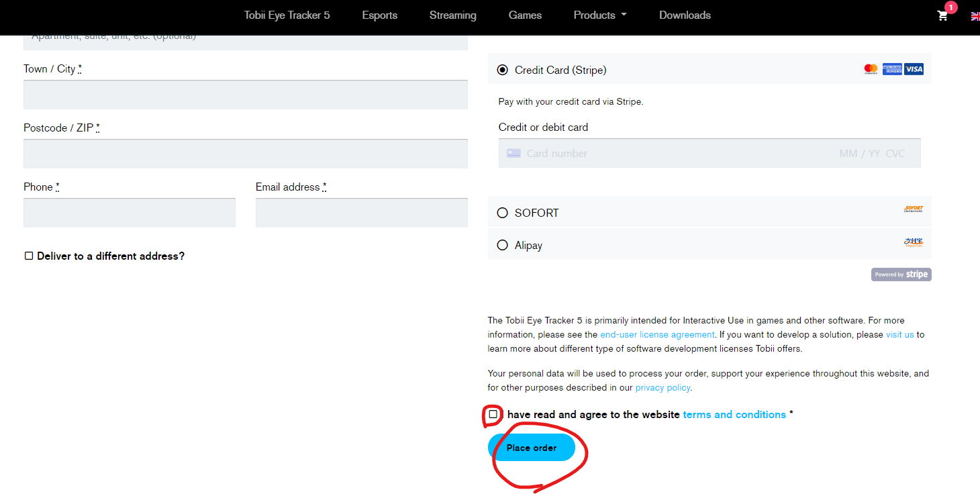
Task: Open the end-user license agreement link
Action: (x=658, y=334)
